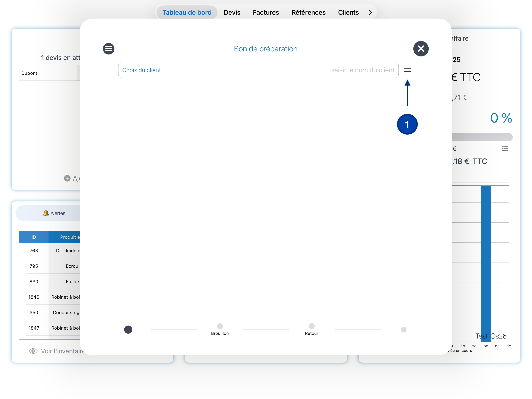Expand more tabs with the chevron arrow
This screenshot has height=399, width=532.
(x=370, y=13)
